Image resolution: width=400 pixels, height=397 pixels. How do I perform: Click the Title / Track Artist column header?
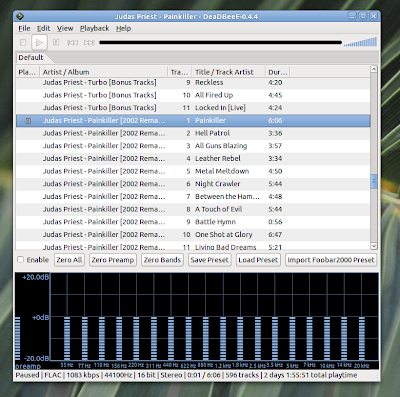click(228, 72)
